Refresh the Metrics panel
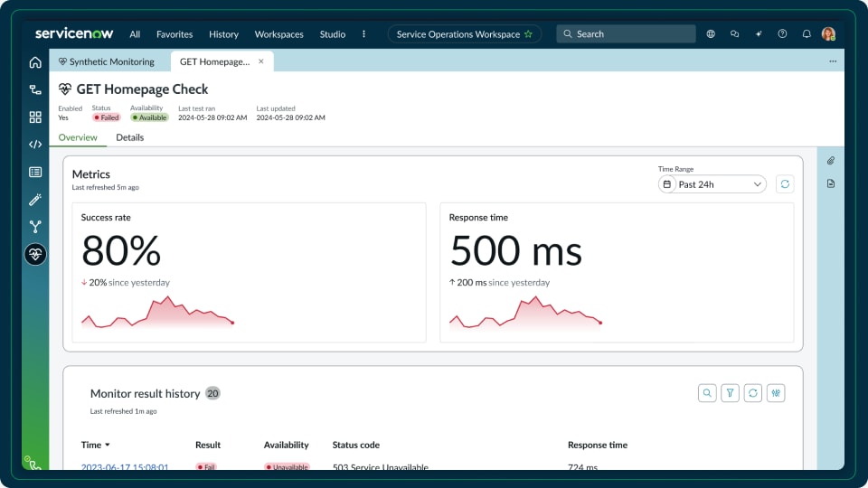Viewport: 868px width, 488px height. [785, 184]
